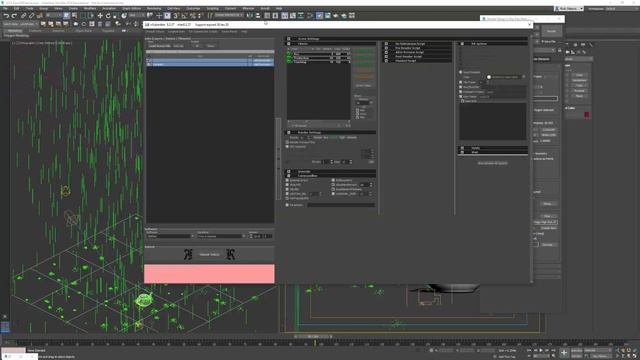Viewport: 640px width, 360px height.
Task: Click the pink status bar in submitter dialog
Action: [x=209, y=273]
